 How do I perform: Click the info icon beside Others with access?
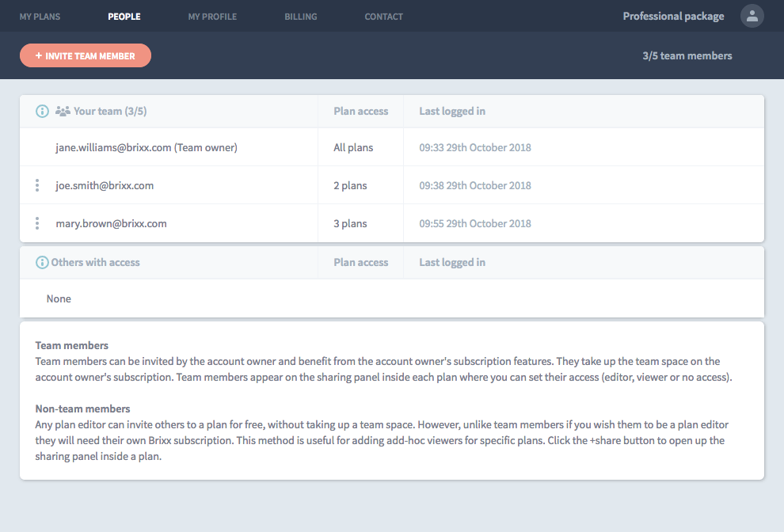pyautogui.click(x=42, y=262)
